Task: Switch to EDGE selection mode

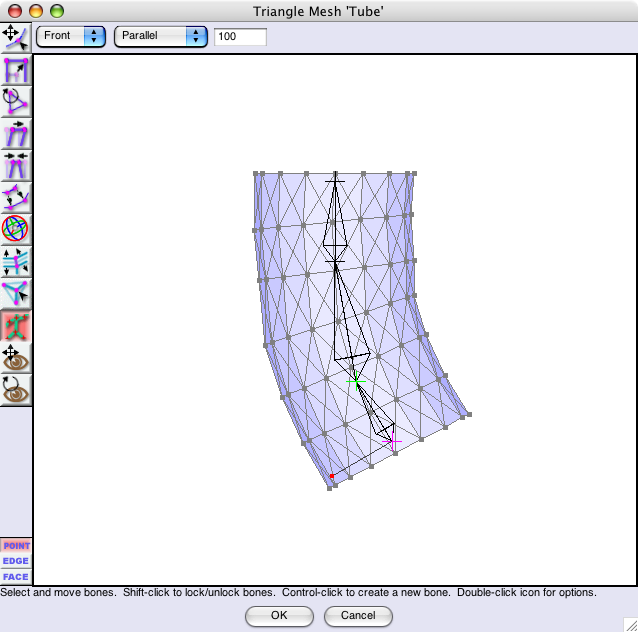Action: [x=16, y=561]
